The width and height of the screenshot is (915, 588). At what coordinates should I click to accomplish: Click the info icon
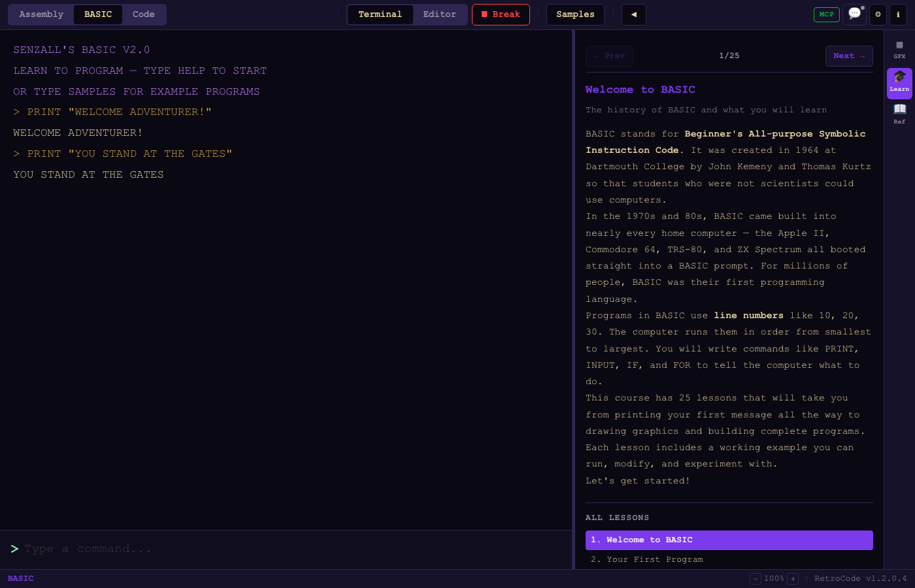point(899,14)
